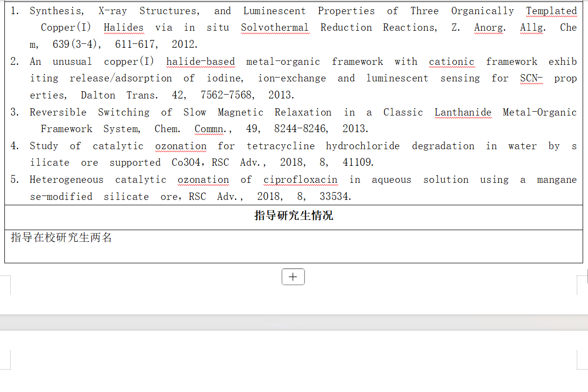Click "ozonation" in reference 4

181,146
